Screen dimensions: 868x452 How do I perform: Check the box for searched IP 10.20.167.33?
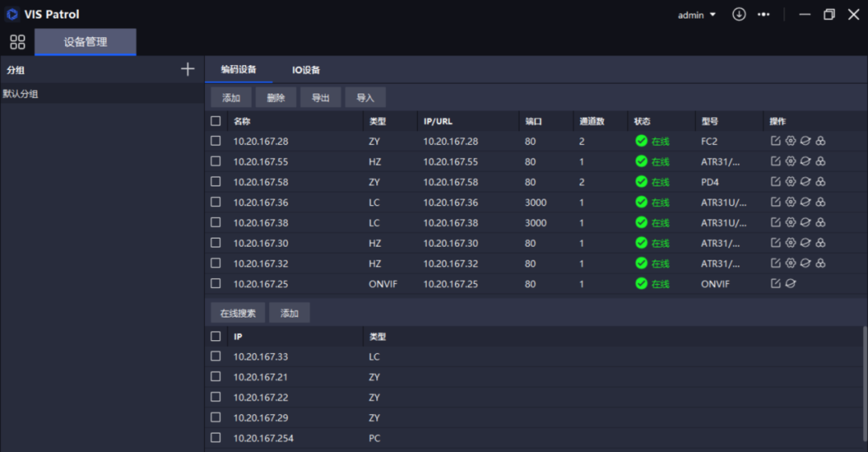pos(215,356)
